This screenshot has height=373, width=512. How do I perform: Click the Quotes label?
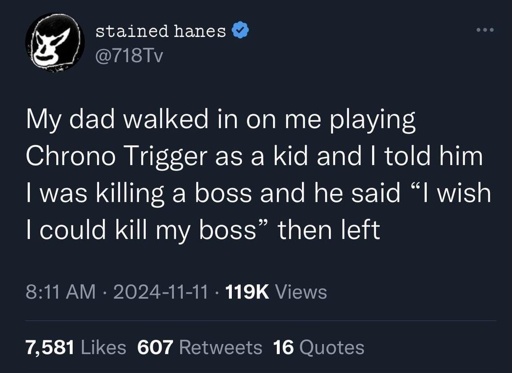click(x=332, y=347)
